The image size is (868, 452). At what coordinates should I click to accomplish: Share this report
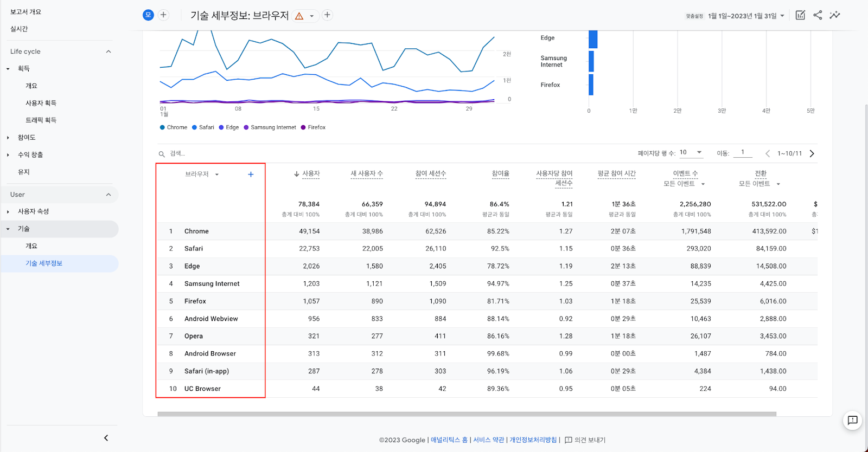pos(818,15)
